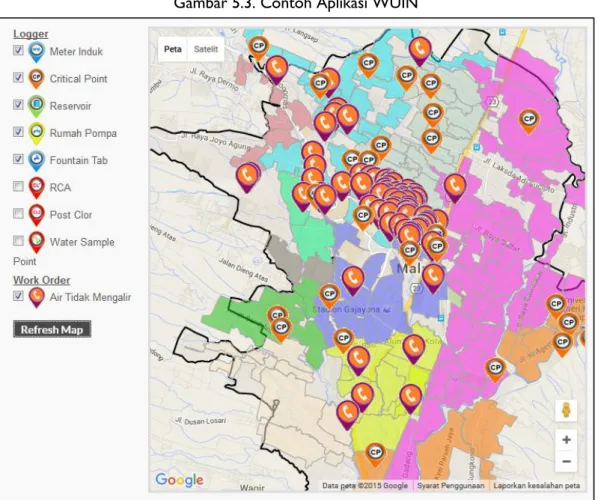Click the Logger heading text

[x=31, y=34]
